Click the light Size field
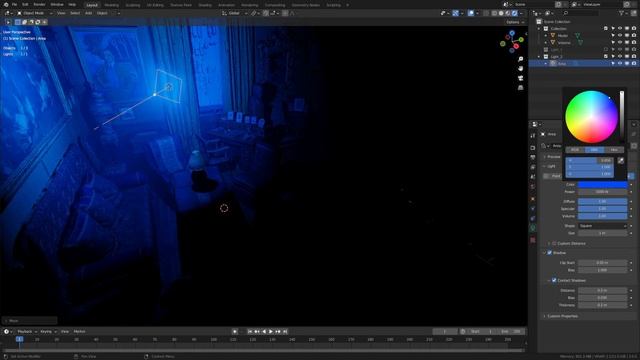The image size is (640, 360). (x=602, y=233)
